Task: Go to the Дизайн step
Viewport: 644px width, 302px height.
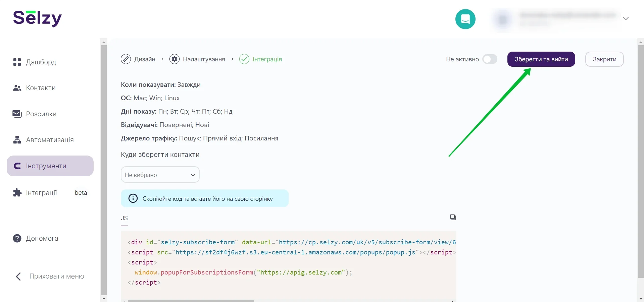Action: tap(145, 59)
